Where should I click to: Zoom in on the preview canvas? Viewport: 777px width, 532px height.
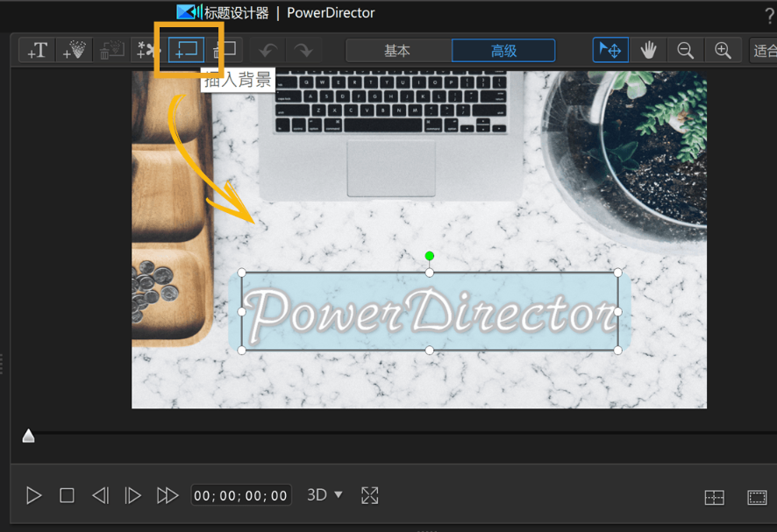723,50
